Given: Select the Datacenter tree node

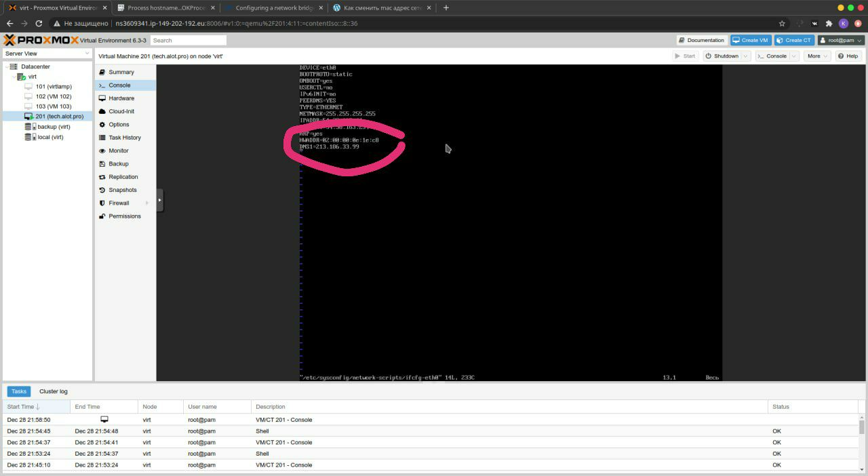Looking at the screenshot, I should point(35,66).
